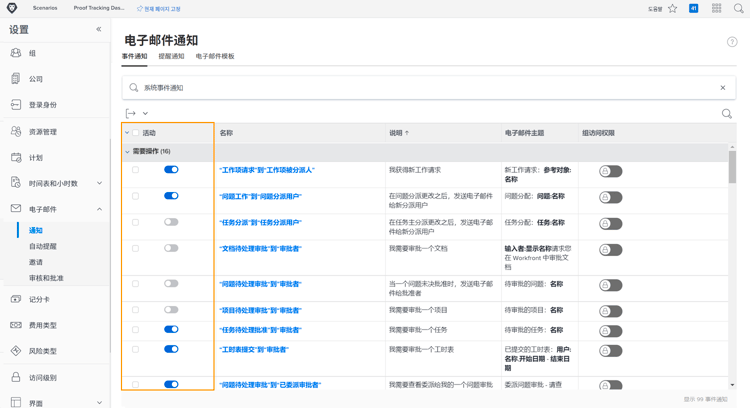Click the global search magnifier in top bar

[739, 8]
